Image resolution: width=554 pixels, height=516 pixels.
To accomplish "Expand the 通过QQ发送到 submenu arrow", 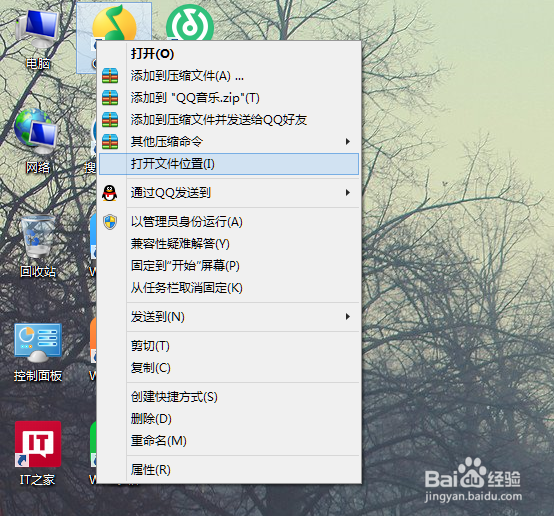I will pos(348,193).
